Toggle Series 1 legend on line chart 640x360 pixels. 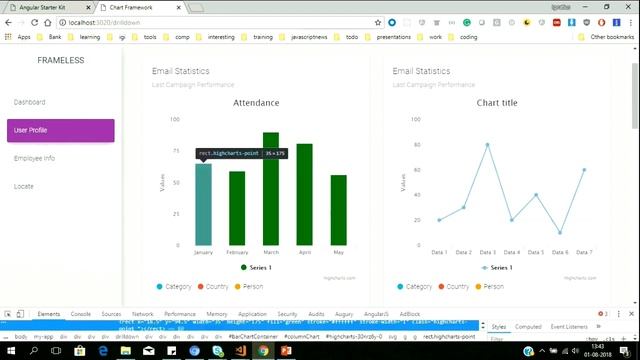[497, 268]
